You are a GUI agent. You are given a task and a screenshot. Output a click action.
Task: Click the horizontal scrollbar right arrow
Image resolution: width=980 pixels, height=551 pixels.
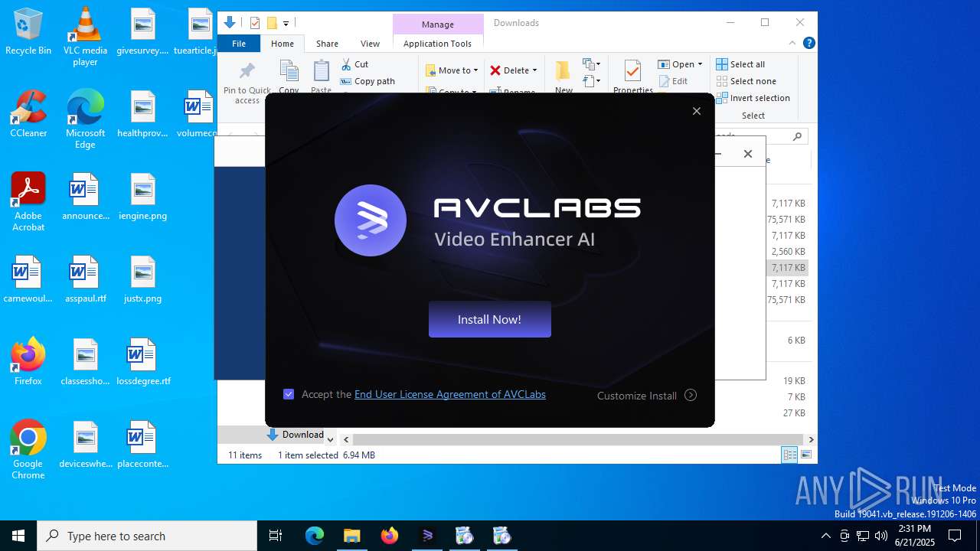[811, 439]
